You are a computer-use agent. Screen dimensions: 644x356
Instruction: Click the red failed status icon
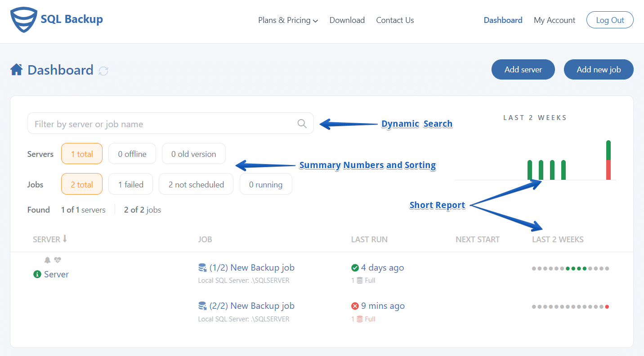click(355, 306)
